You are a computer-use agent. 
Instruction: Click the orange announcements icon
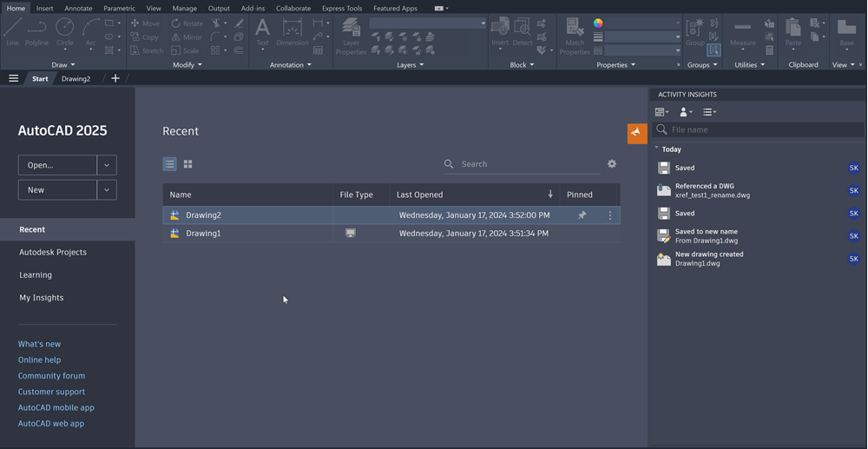coord(637,132)
